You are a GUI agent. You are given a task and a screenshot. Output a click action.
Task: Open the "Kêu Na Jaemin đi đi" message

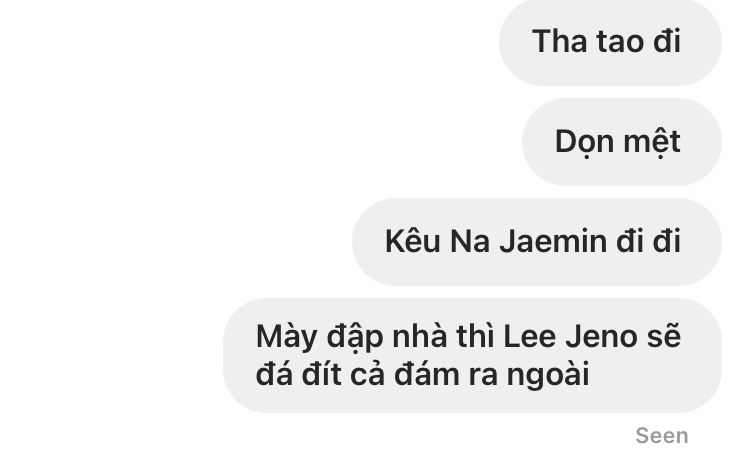point(537,242)
